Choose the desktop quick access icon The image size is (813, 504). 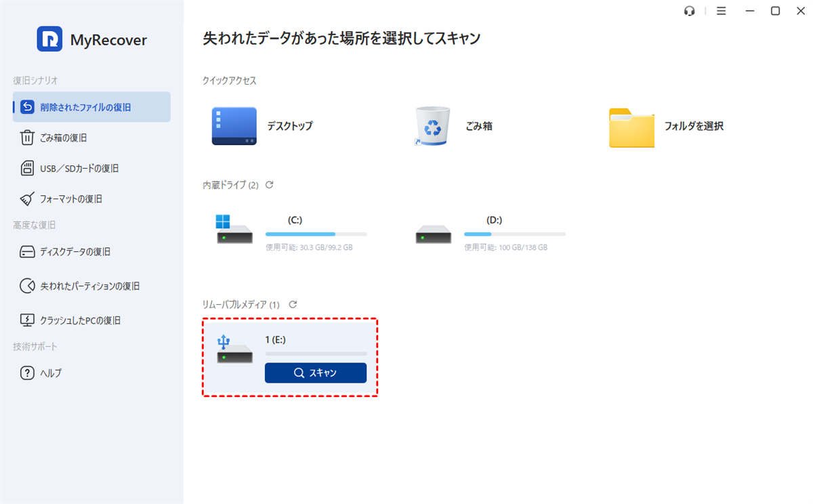234,126
